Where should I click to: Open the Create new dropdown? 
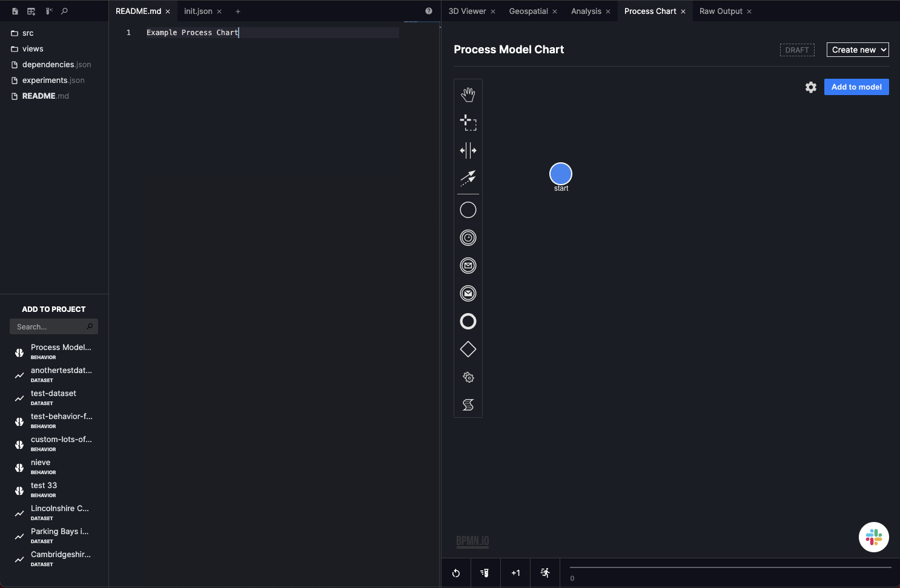(x=857, y=50)
